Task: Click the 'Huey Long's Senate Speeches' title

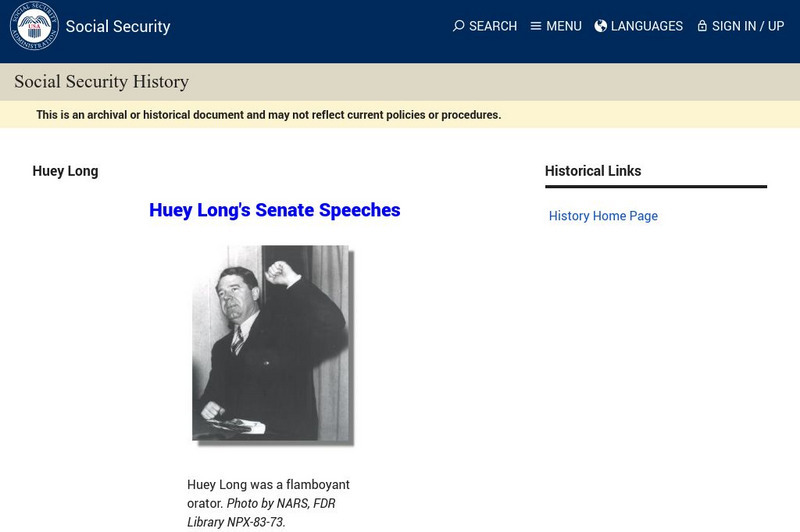Action: click(274, 210)
